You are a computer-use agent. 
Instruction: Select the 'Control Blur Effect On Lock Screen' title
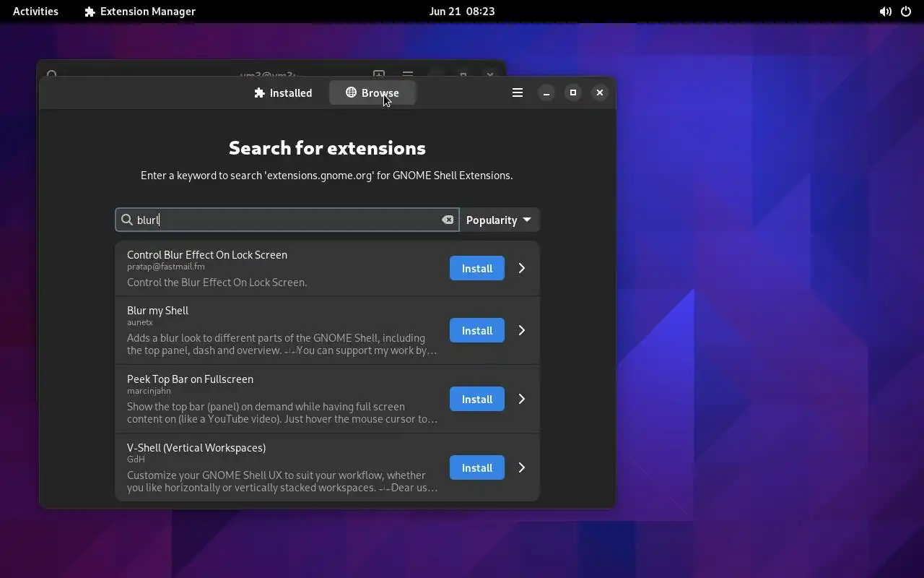point(207,254)
